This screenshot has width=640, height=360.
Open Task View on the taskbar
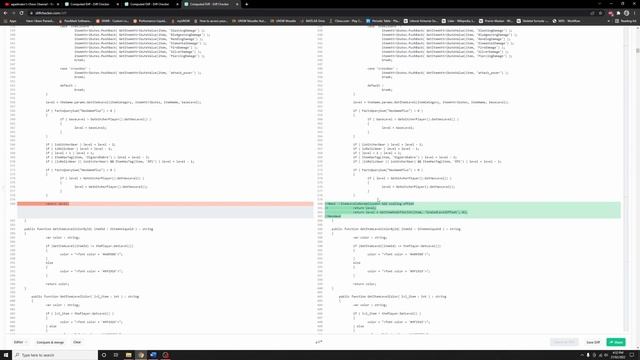point(116,355)
